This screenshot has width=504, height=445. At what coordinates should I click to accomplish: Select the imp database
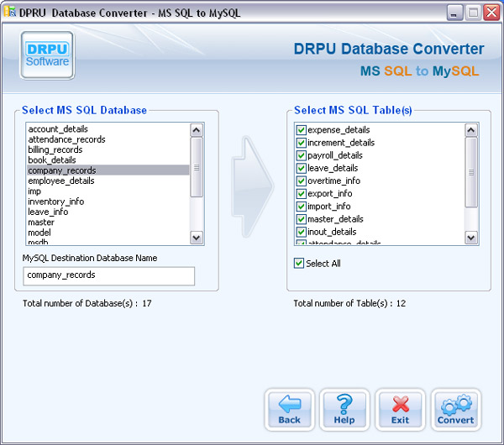[108, 191]
